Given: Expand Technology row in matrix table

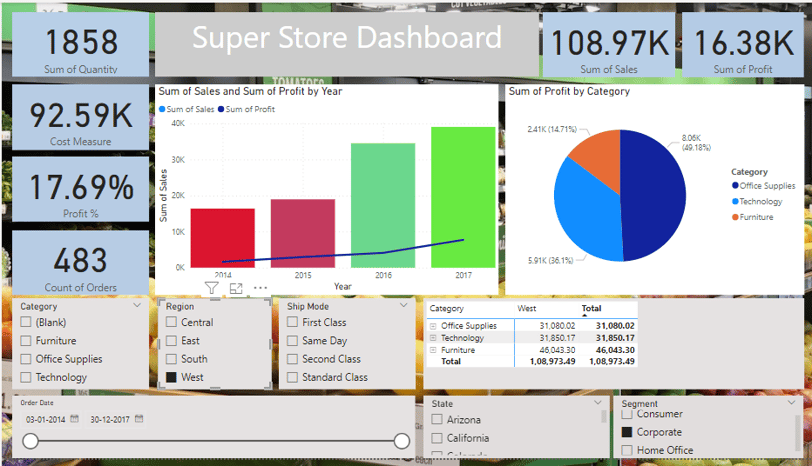Looking at the screenshot, I should pyautogui.click(x=433, y=338).
